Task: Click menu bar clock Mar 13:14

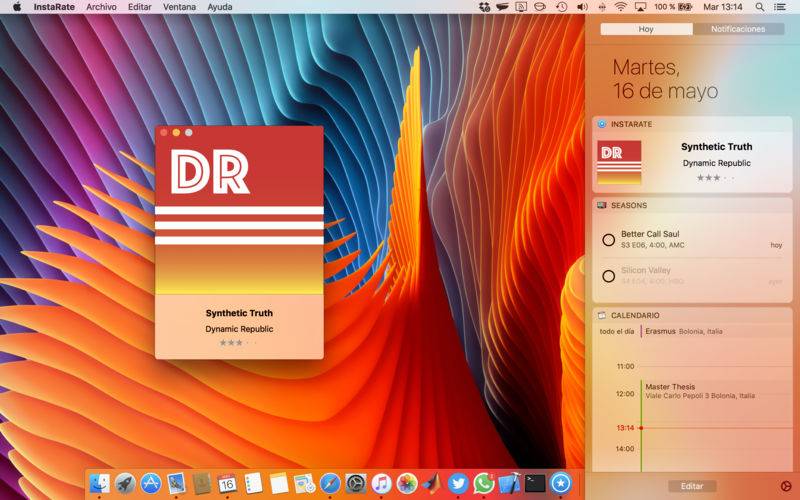Action: point(722,7)
